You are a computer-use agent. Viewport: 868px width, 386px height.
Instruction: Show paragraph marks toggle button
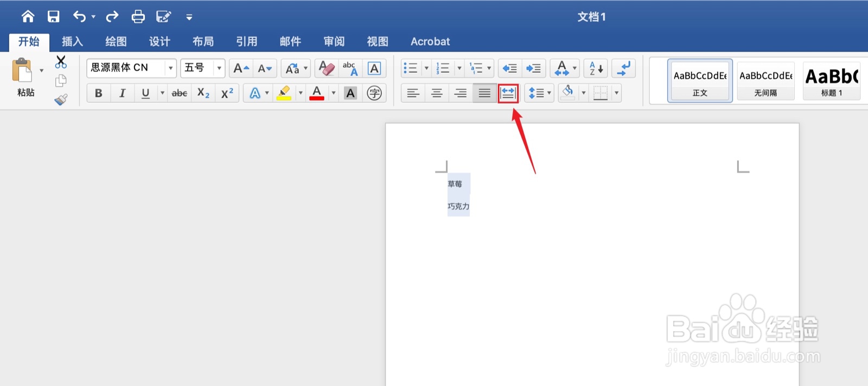point(623,68)
